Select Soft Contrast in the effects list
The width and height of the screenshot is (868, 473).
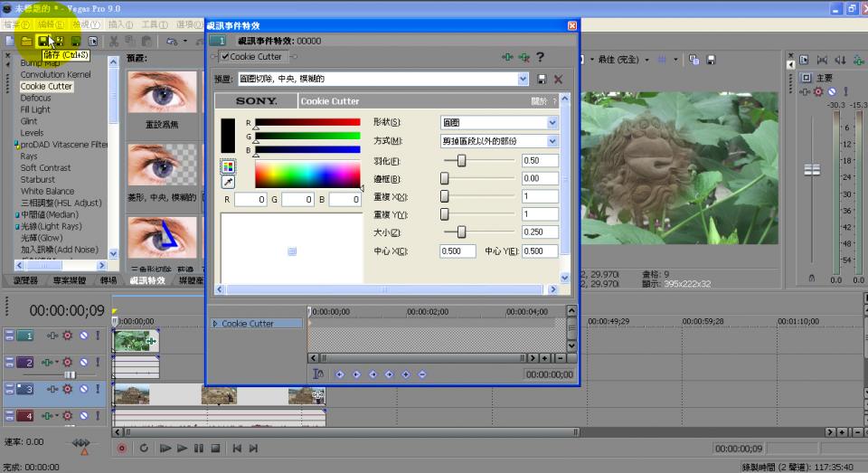45,167
